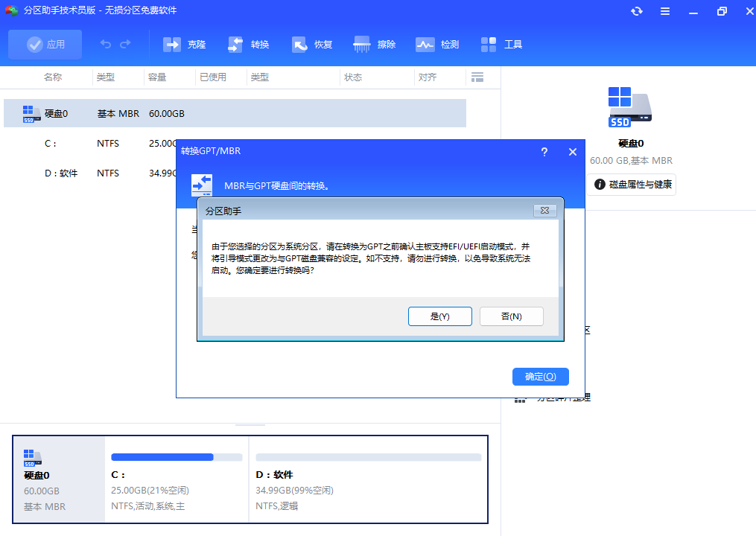Click the SSD icon for 硬盘0
Screen dimensions: 756x536
[x=629, y=106]
